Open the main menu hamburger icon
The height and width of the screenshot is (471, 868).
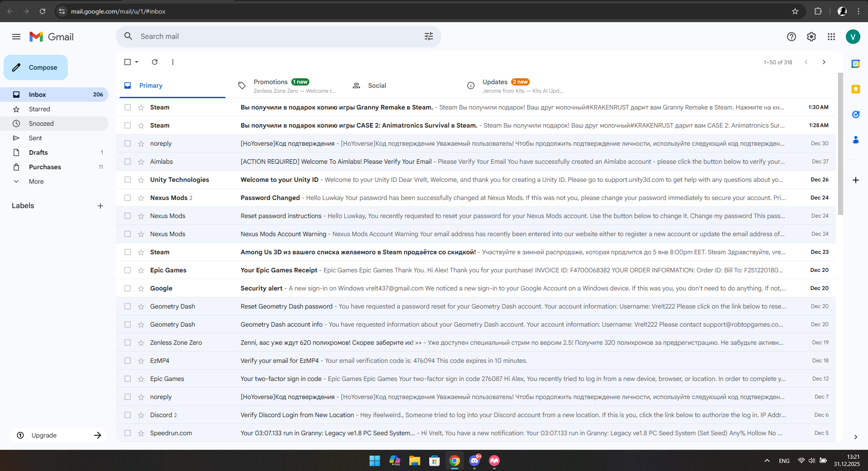(16, 37)
